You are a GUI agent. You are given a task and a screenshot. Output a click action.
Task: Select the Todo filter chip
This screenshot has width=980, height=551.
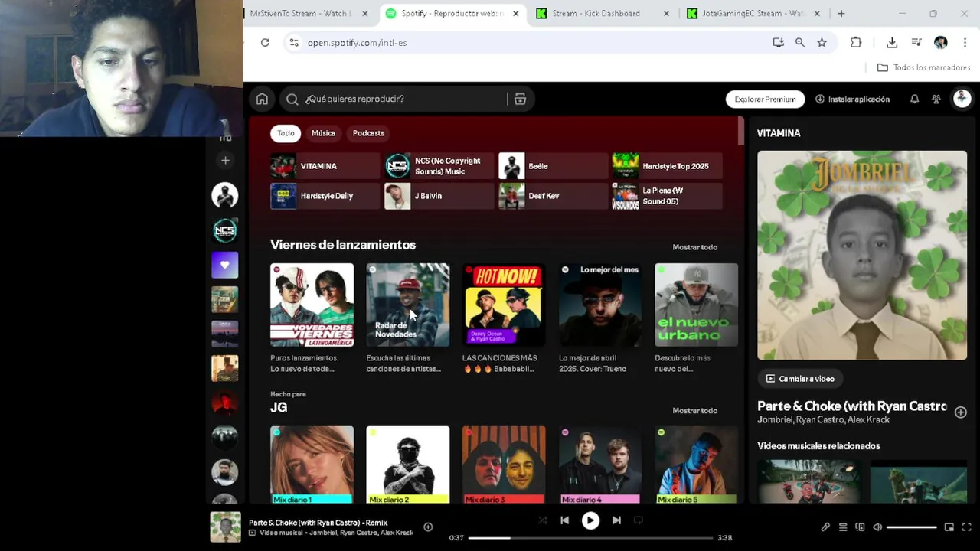point(286,133)
